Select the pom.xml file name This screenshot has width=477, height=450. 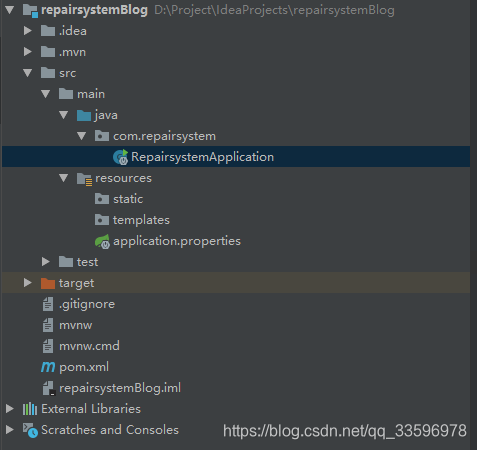84,367
